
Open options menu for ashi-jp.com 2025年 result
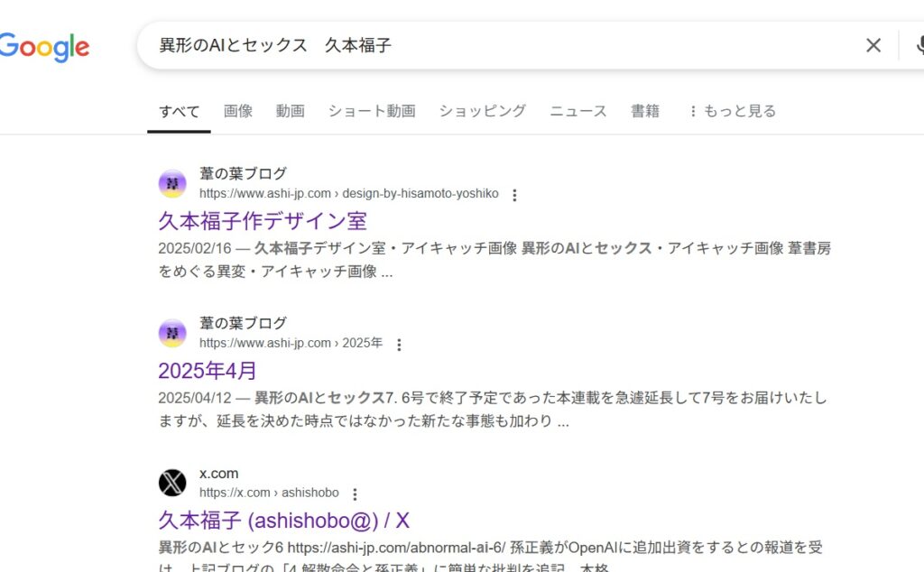[x=399, y=345]
